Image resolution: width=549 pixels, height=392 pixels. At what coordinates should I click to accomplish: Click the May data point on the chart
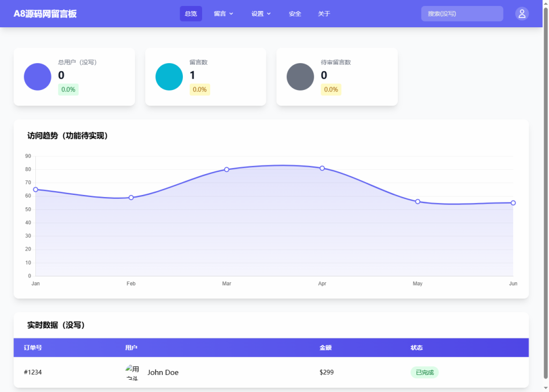click(418, 202)
